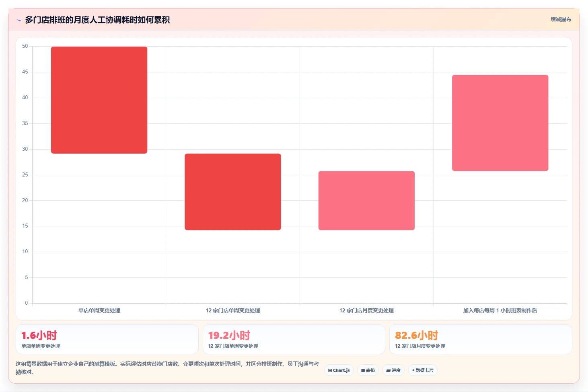Click the 加入每店每周 1 小时班表制作后 bar
This screenshot has width=588, height=392.
(x=500, y=123)
